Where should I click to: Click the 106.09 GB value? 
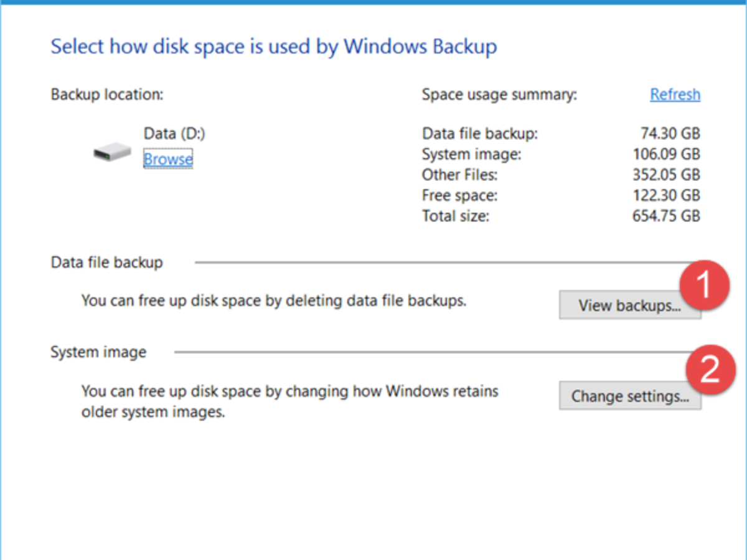666,154
